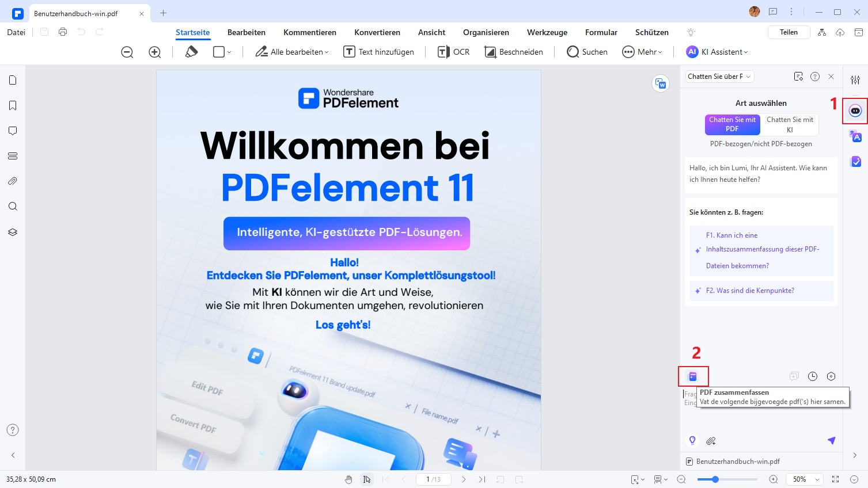
Task: Open the Konvertieren tab
Action: point(377,32)
